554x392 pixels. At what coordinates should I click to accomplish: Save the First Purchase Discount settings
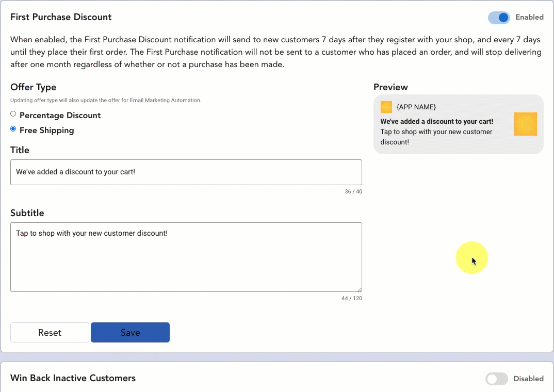130,333
